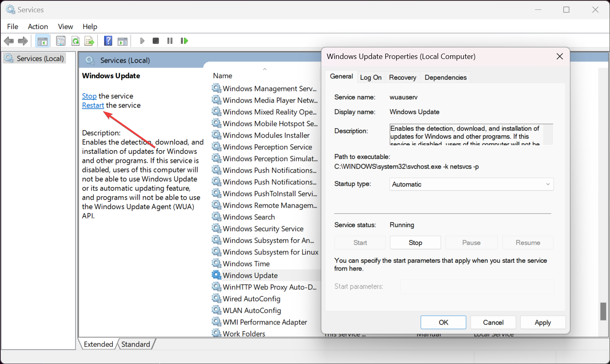Click the Cancel button

(493, 322)
